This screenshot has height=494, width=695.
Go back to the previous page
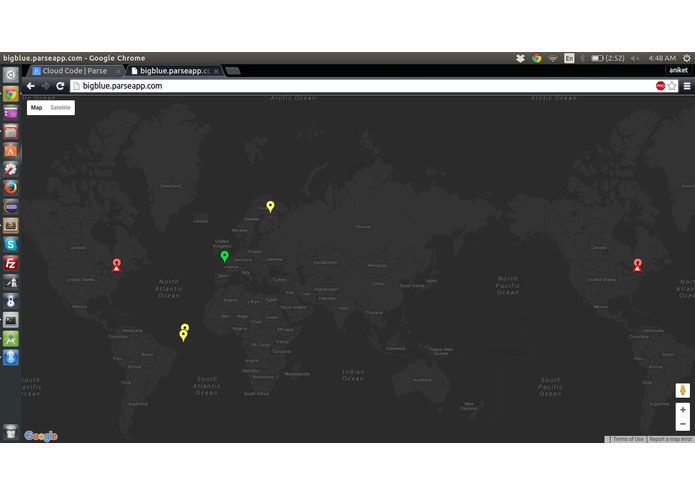click(x=31, y=86)
